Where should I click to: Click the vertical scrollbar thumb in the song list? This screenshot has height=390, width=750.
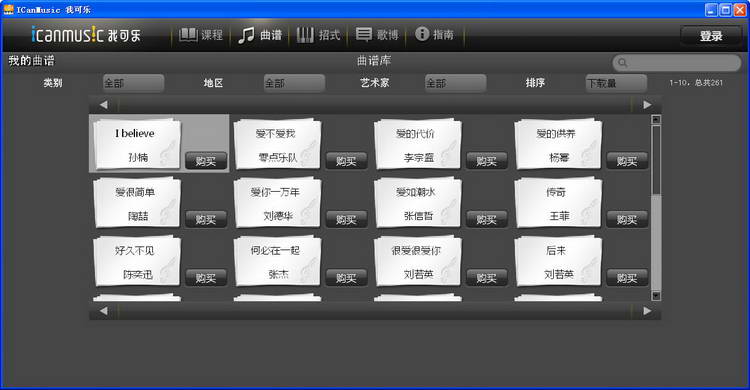tap(656, 160)
